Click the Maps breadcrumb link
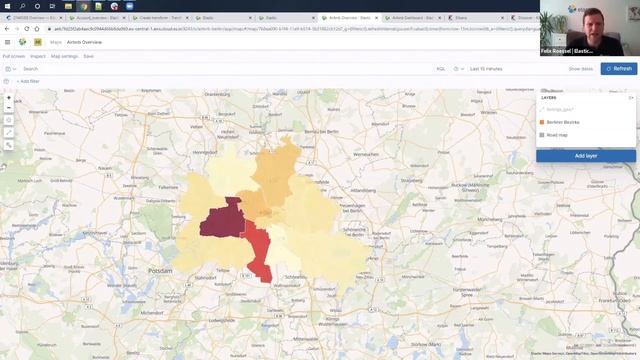The width and height of the screenshot is (640, 360). [56, 42]
